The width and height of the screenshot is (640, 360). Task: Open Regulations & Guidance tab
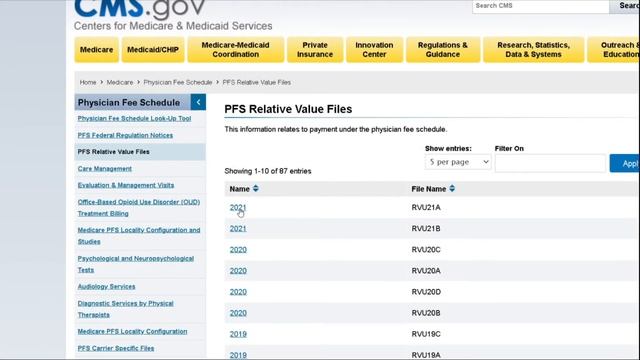443,50
